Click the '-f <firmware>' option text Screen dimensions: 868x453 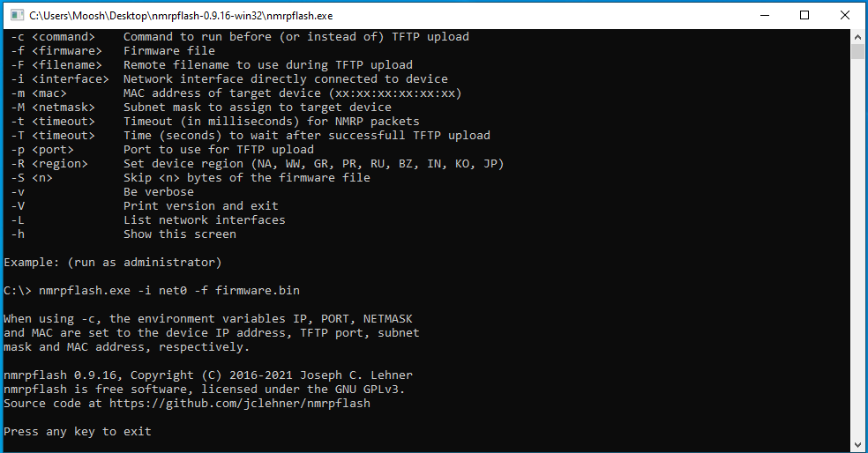(x=56, y=51)
